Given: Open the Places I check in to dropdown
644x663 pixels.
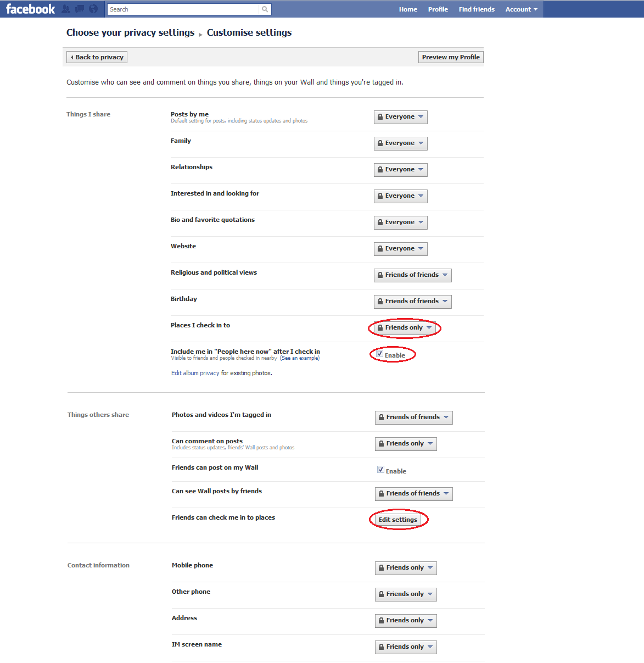Looking at the screenshot, I should pyautogui.click(x=405, y=328).
